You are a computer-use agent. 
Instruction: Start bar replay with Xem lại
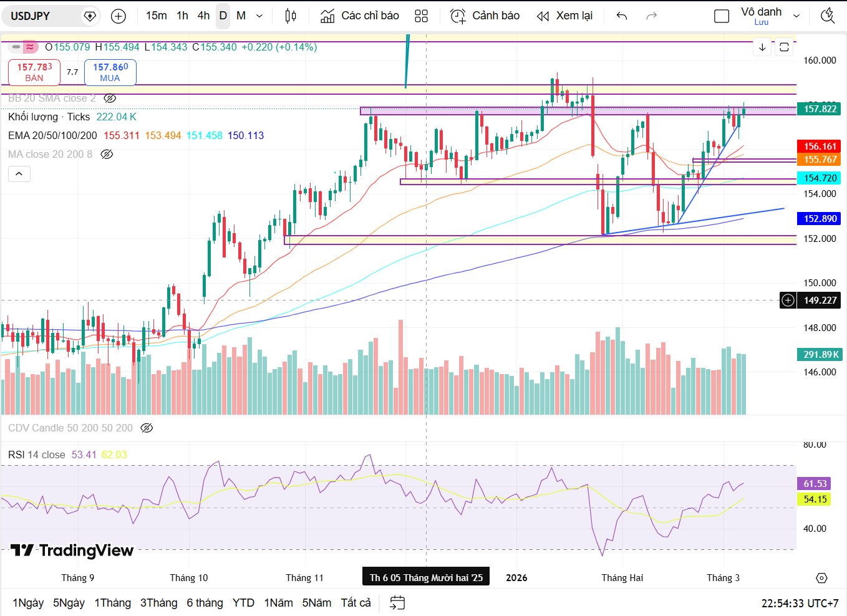point(565,16)
